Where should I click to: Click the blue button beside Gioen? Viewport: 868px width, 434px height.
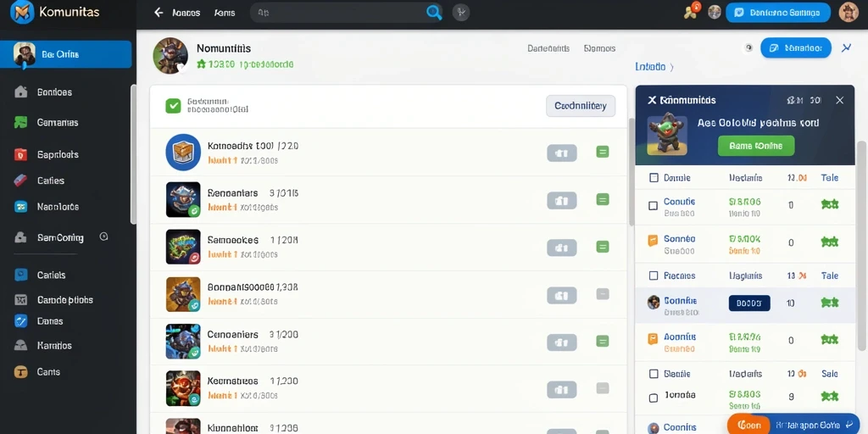point(814,425)
